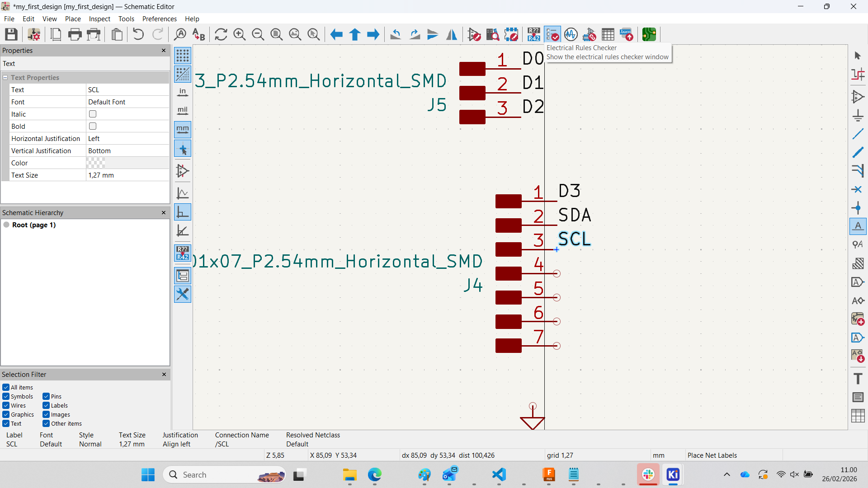
Task: Click the Save schematic icon
Action: pos(11,34)
